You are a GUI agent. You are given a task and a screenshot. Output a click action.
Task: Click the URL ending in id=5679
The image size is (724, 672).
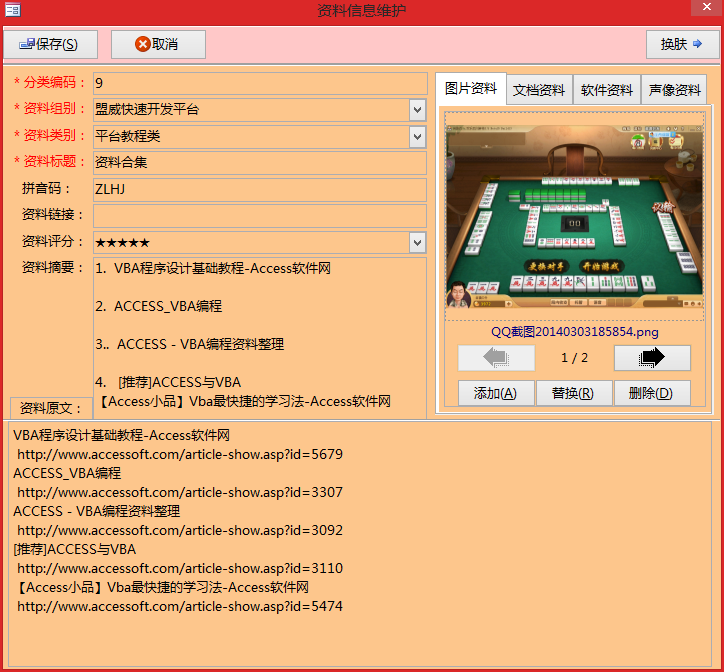[x=180, y=454]
